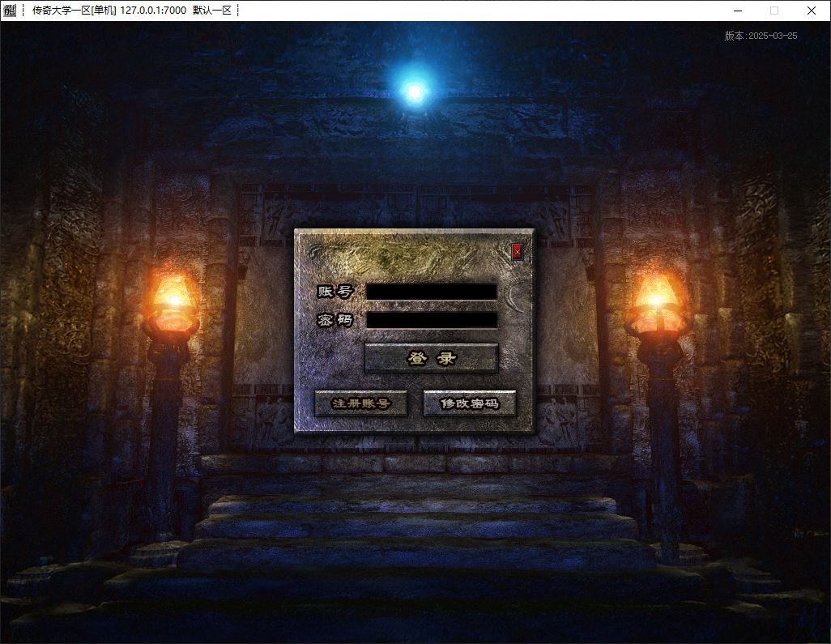The image size is (831, 644).
Task: Click the game icon in title bar
Action: click(x=10, y=11)
